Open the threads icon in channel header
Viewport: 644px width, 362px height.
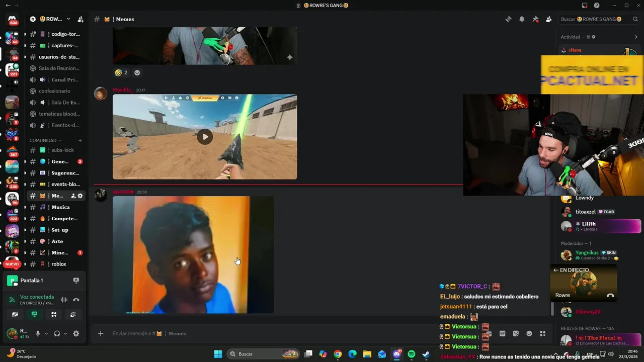click(509, 19)
